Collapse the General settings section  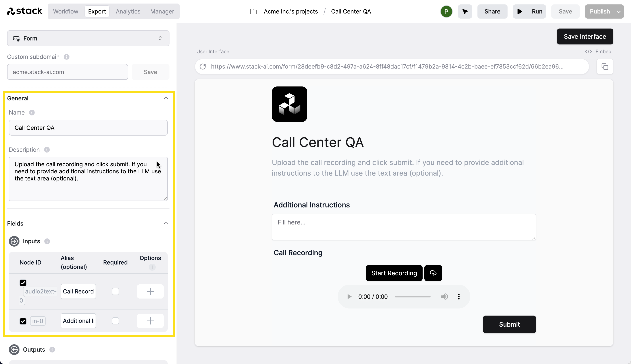click(166, 98)
